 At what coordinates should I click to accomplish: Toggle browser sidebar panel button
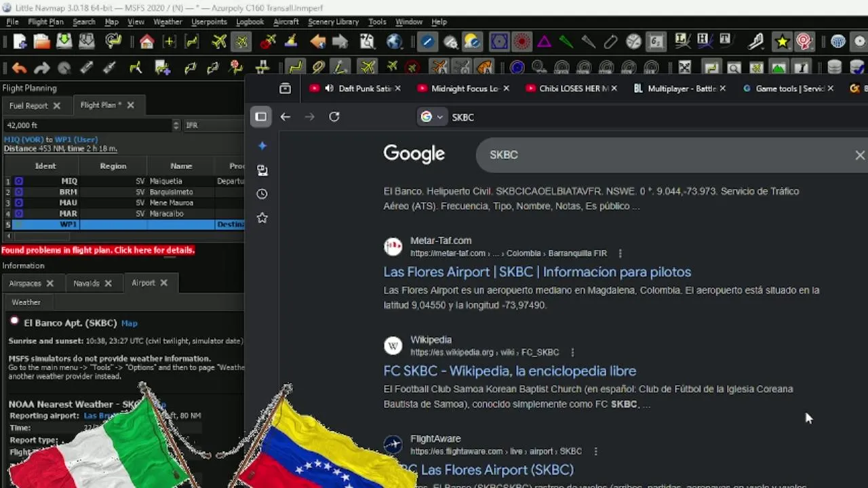261,117
